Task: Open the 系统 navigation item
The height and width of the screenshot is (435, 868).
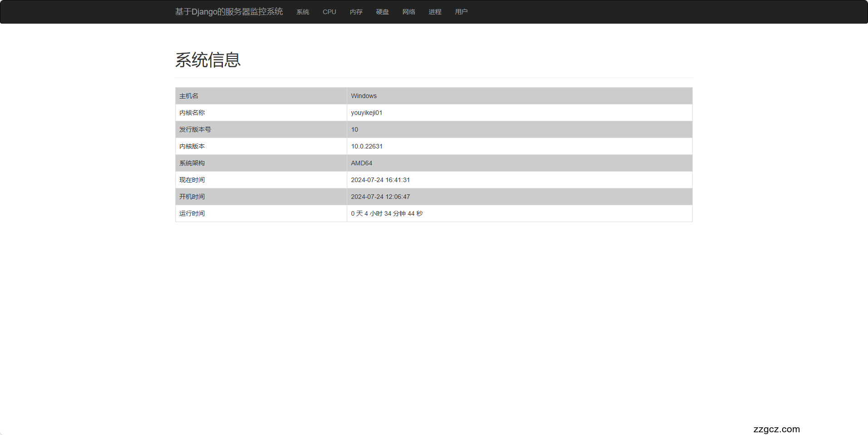Action: coord(303,12)
